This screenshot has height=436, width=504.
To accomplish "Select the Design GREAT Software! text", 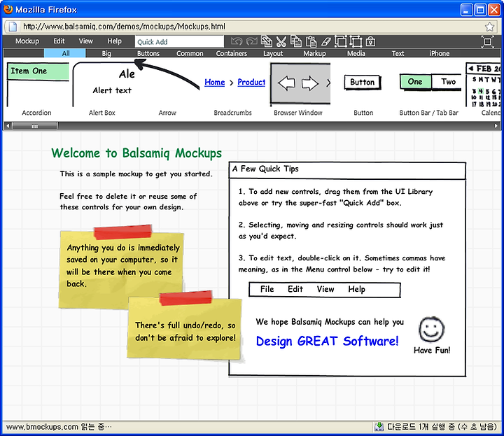I will [x=327, y=341].
